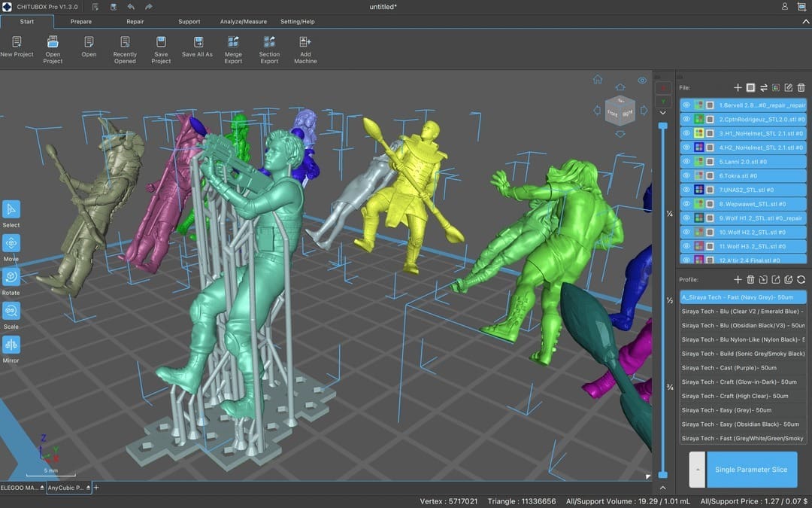The image size is (812, 508).
Task: Switch to the Support tab
Action: 189,22
